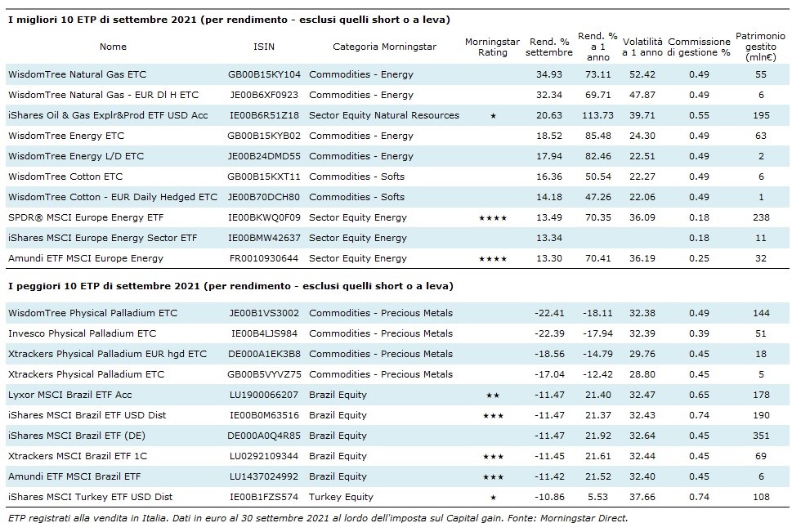Click the Morningstar Rating column header

pyautogui.click(x=492, y=47)
